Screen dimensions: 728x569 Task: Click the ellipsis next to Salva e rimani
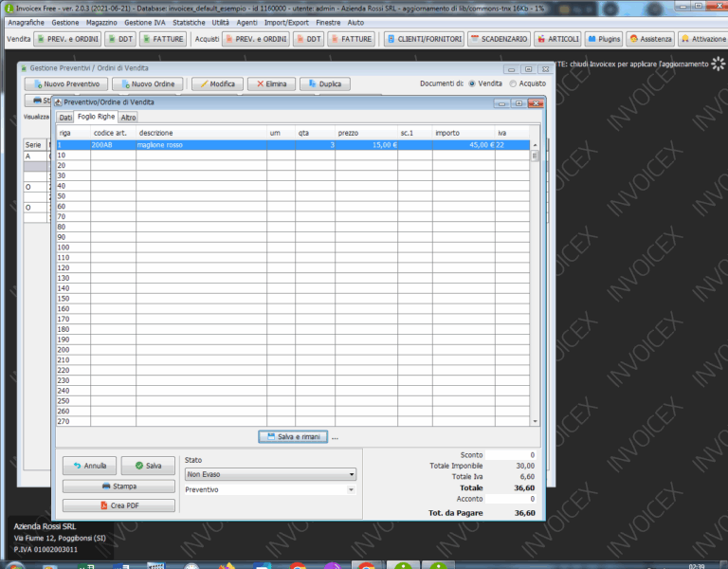click(335, 437)
